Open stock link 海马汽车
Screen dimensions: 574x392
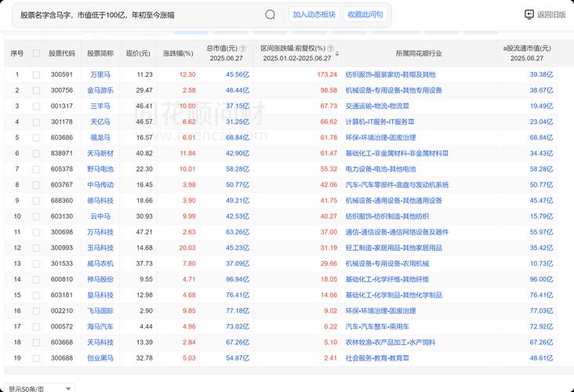pos(100,326)
